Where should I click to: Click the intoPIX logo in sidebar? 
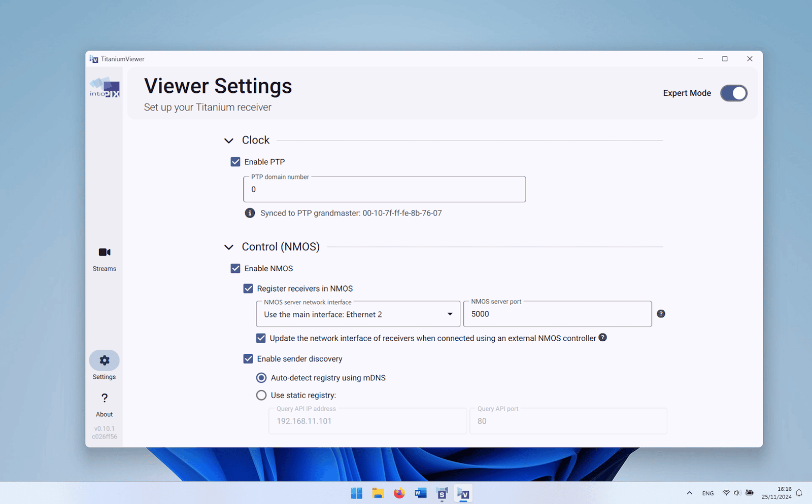pos(105,88)
